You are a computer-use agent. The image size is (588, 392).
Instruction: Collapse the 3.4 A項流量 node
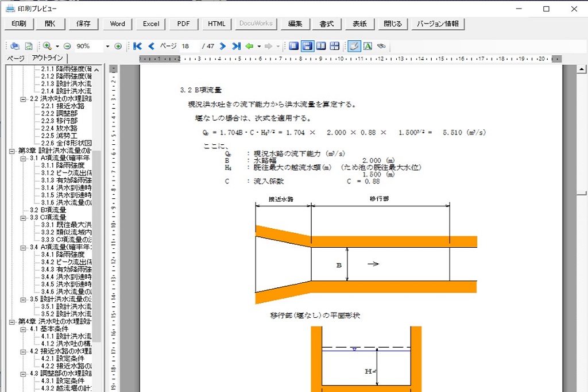click(23, 247)
